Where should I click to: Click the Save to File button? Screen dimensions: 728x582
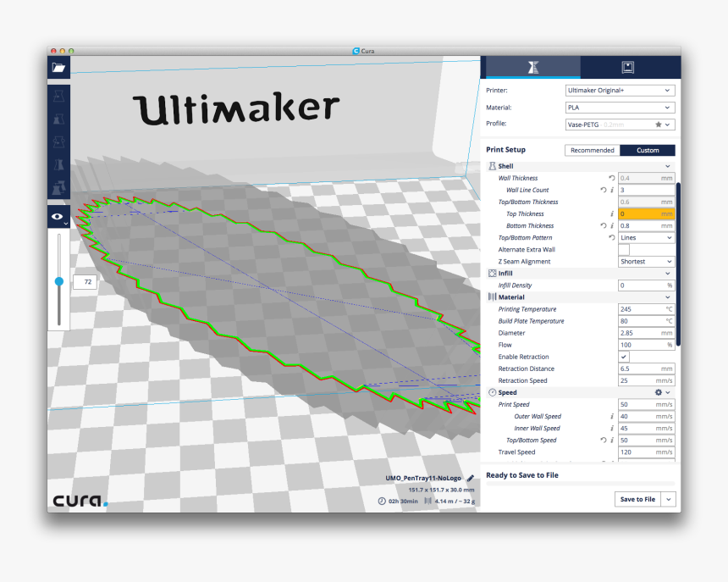[x=637, y=499]
